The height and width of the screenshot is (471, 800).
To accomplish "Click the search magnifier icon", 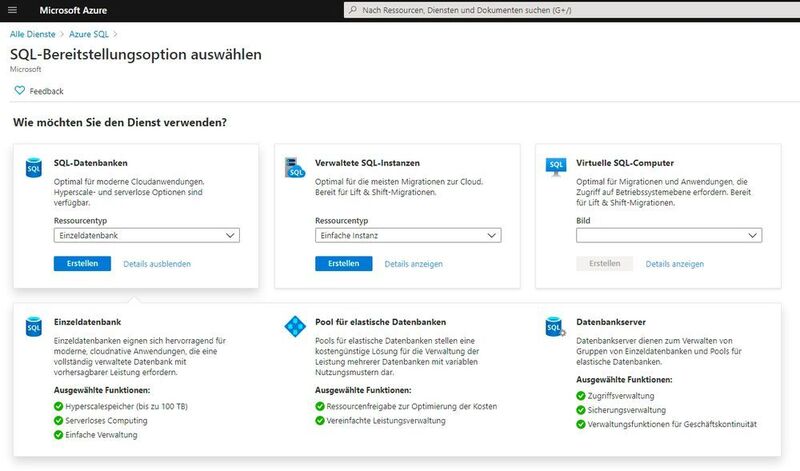I will tap(353, 10).
